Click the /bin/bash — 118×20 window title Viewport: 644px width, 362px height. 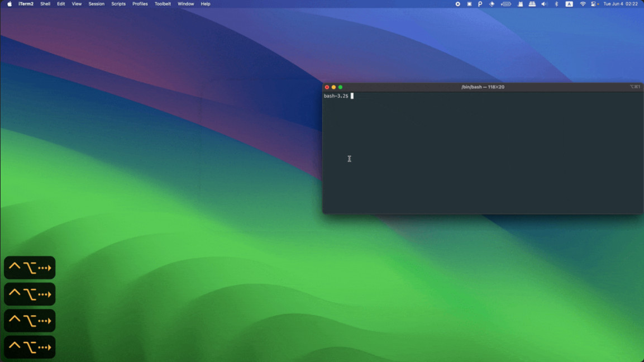point(483,87)
